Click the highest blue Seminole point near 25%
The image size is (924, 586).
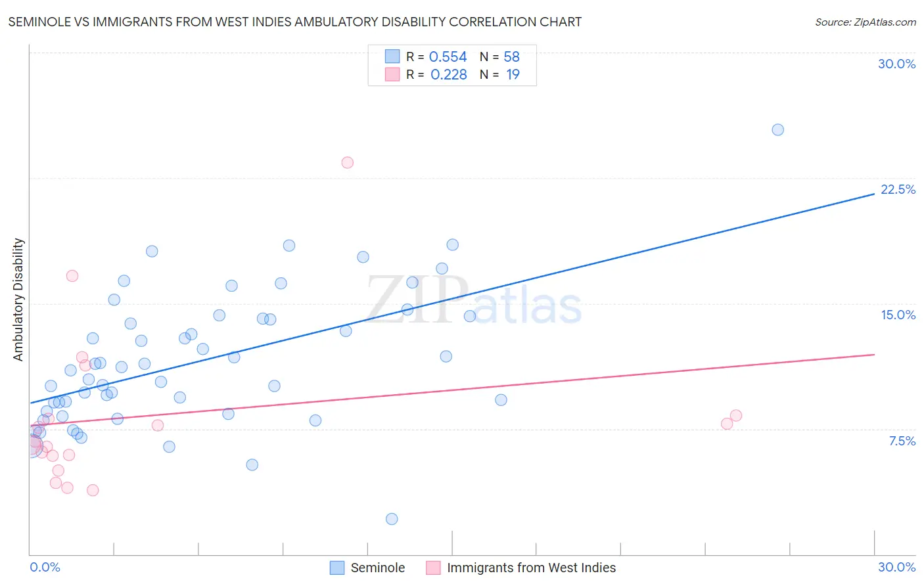(777, 129)
